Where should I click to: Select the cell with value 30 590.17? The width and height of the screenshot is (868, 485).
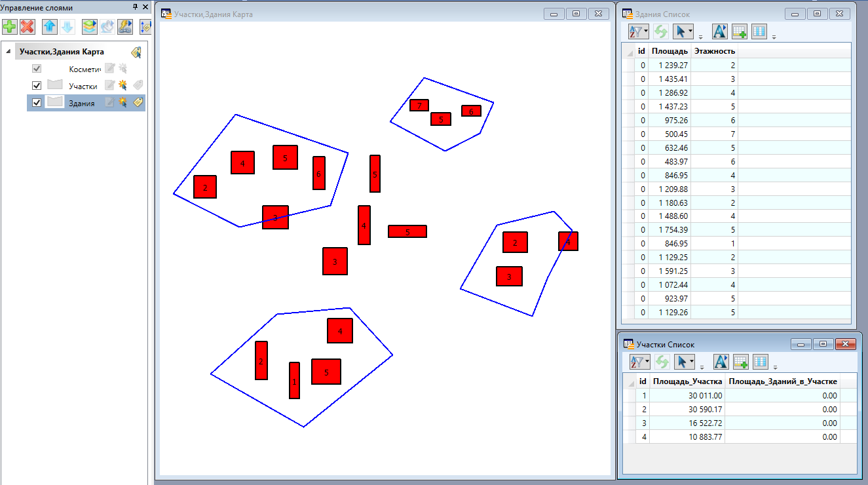point(687,410)
